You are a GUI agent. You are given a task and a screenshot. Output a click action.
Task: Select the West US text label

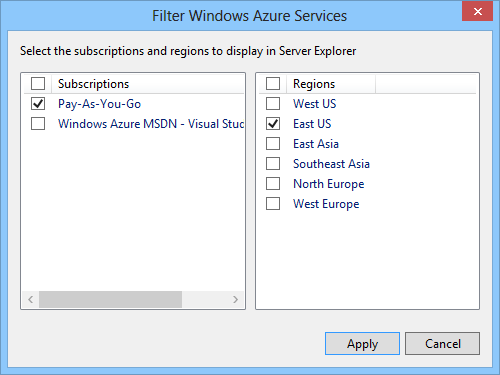point(315,104)
